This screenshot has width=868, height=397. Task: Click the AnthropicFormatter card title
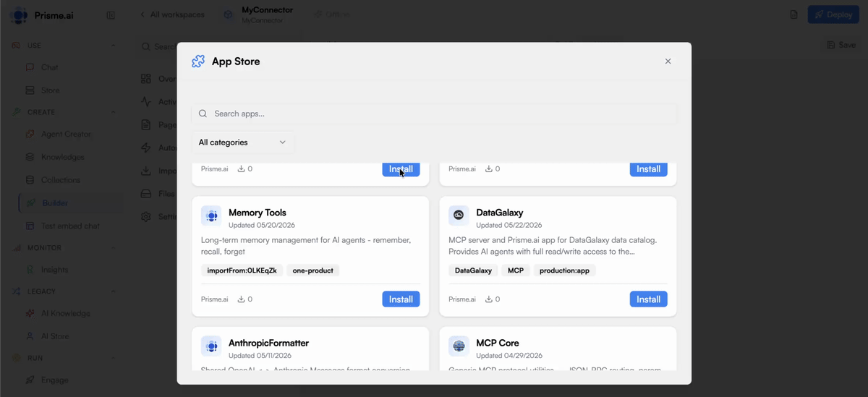click(269, 343)
